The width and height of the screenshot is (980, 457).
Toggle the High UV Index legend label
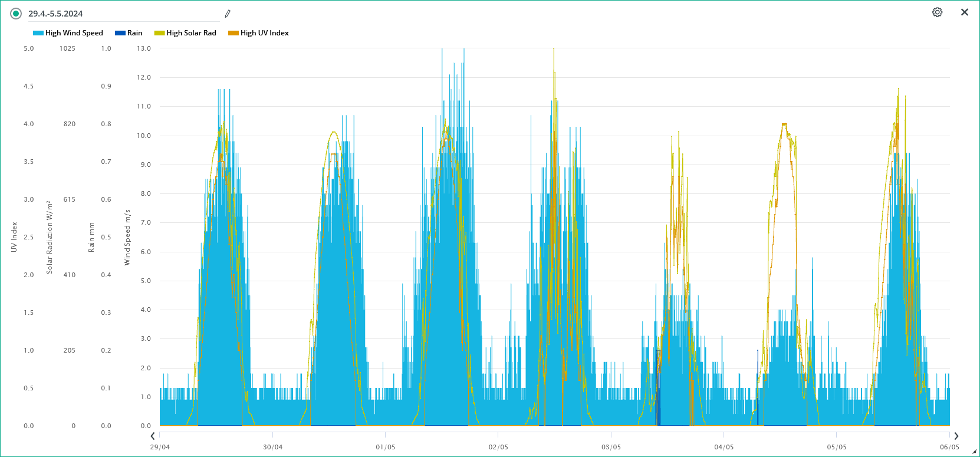click(264, 33)
